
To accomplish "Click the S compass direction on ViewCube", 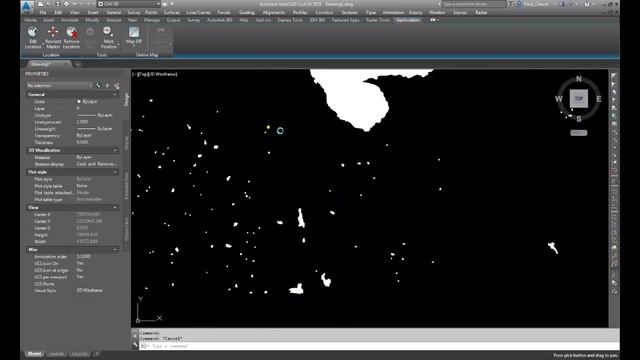I will [x=579, y=119].
